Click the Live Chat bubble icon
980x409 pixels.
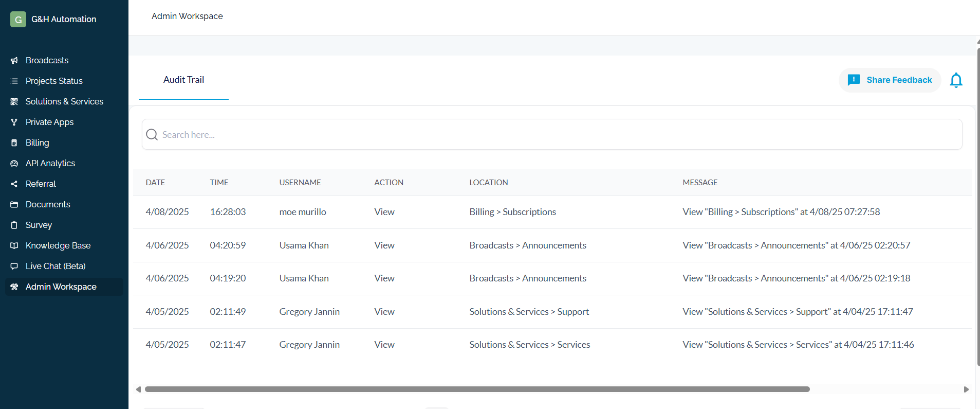tap(14, 266)
